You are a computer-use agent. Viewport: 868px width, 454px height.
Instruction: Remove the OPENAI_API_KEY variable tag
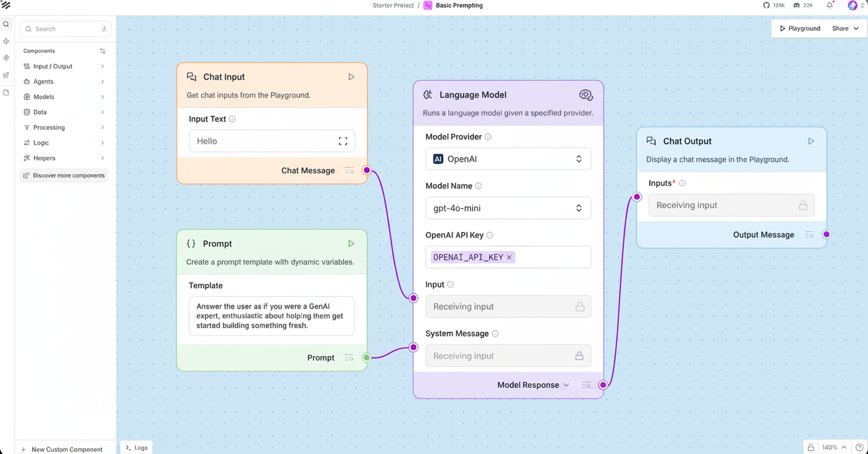509,257
